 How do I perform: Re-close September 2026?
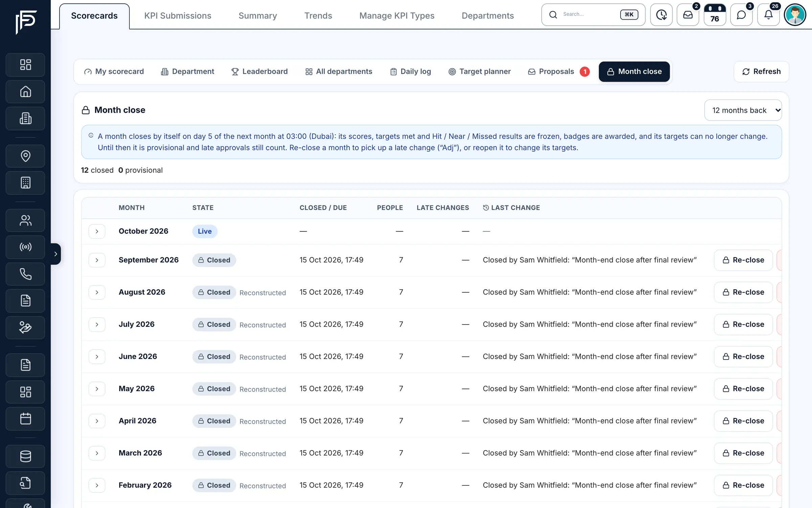tap(743, 260)
